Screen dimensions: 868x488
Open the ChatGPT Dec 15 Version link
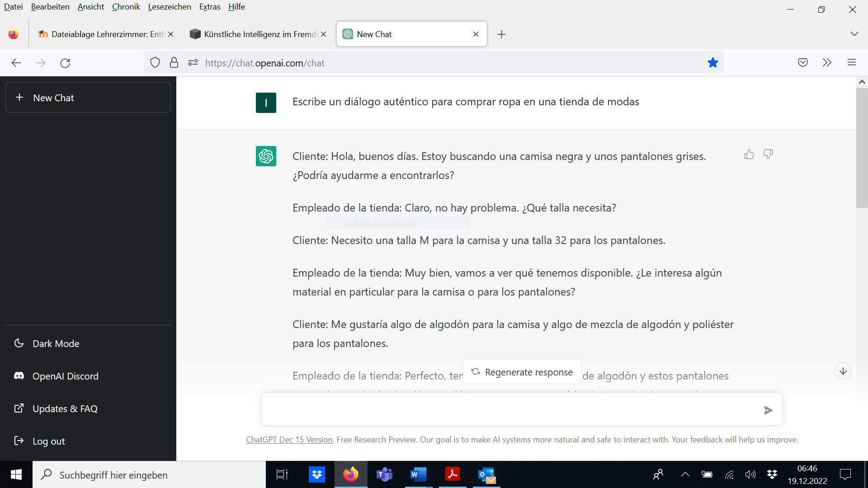tap(289, 440)
